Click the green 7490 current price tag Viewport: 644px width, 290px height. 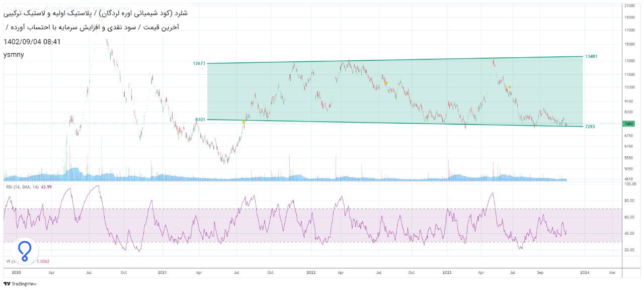click(x=628, y=124)
